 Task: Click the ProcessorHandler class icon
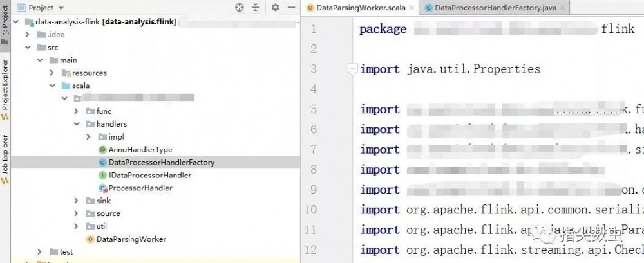coord(102,188)
